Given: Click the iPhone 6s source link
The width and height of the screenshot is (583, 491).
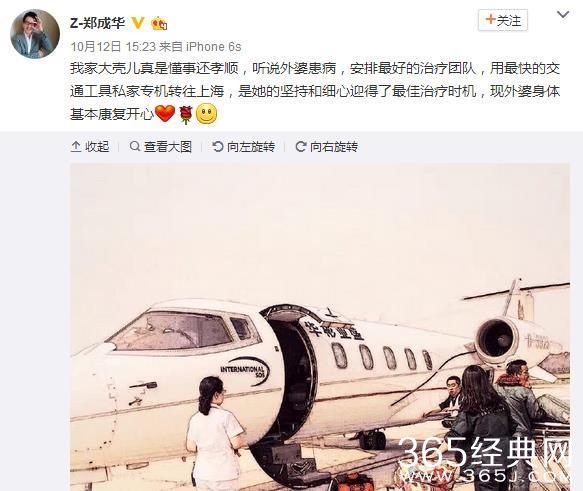Looking at the screenshot, I should (x=213, y=47).
